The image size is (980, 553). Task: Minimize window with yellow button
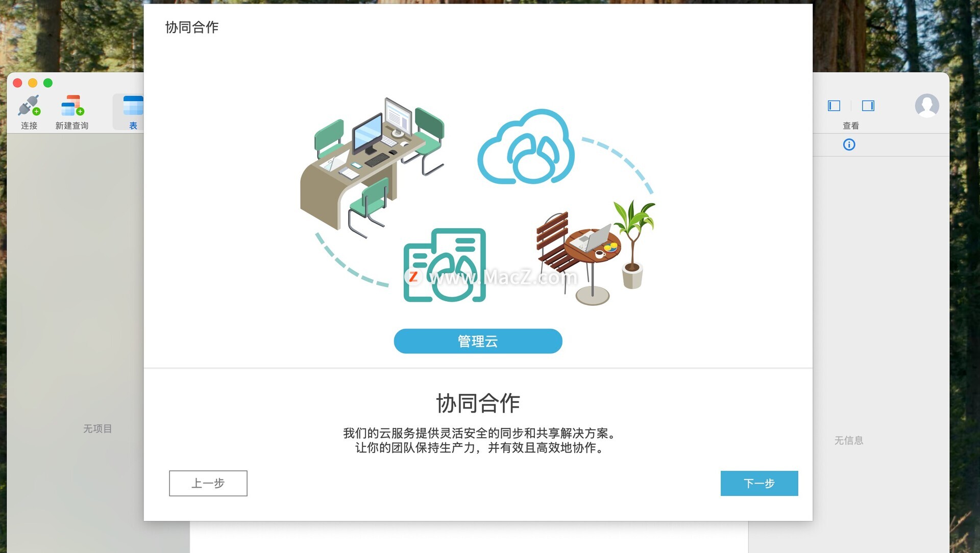pyautogui.click(x=33, y=83)
